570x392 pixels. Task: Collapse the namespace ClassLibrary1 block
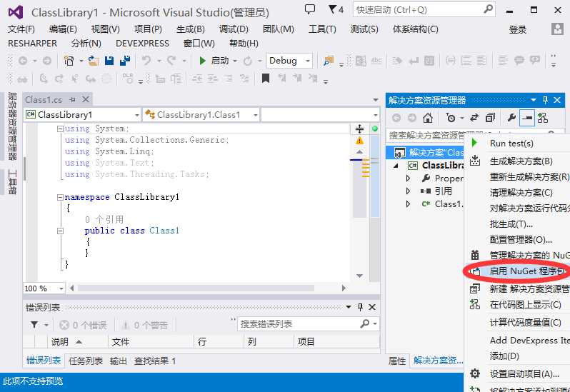pos(60,197)
